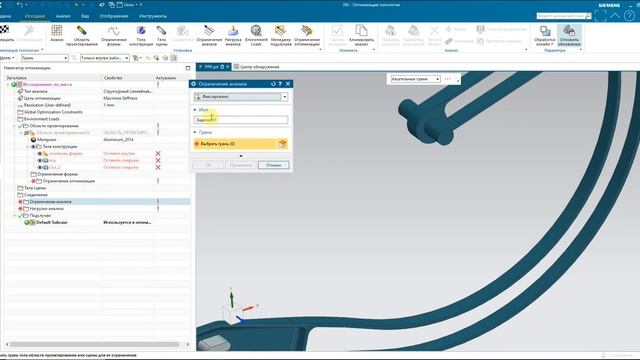Click the Применить button

[241, 165]
